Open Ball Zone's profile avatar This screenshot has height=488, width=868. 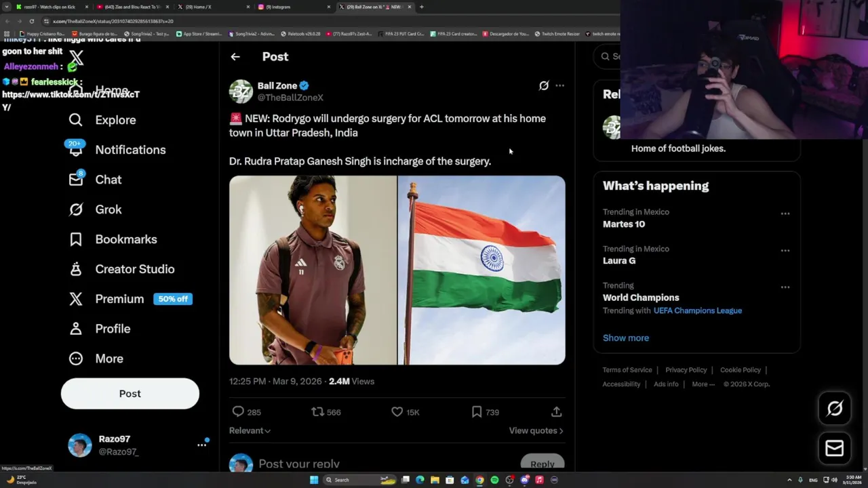241,91
